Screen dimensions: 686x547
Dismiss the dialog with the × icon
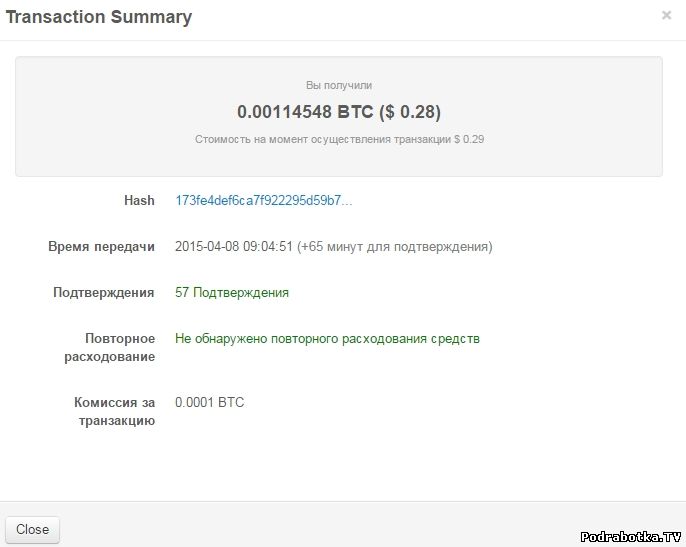667,16
